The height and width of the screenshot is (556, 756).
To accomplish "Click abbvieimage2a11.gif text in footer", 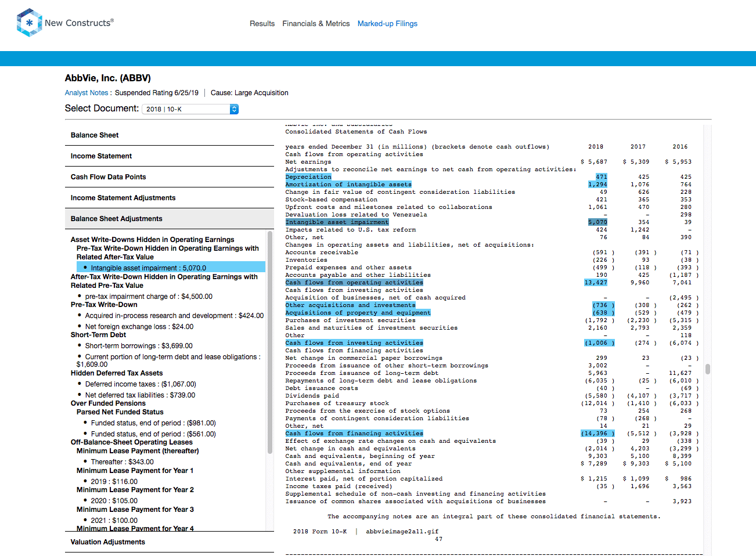I will [402, 532].
